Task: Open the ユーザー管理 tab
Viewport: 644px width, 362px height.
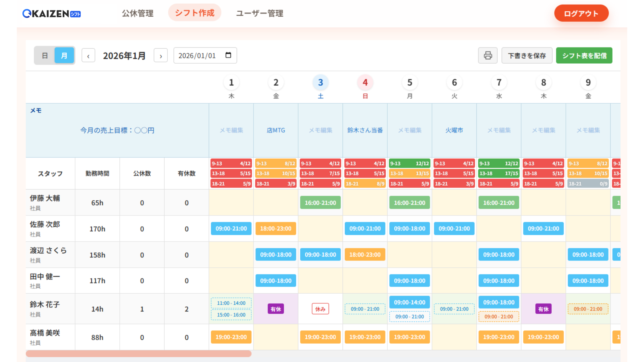Action: click(259, 13)
